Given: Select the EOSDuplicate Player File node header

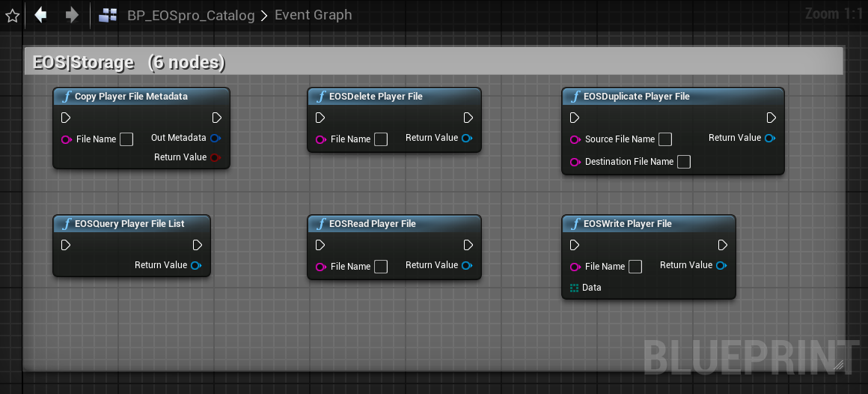Looking at the screenshot, I should [673, 97].
